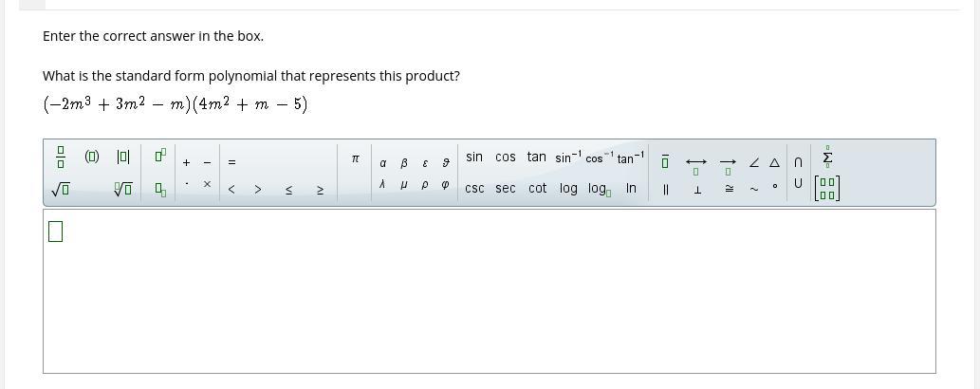The image size is (980, 389).
Task: Insert an exponent superscript template
Action: [x=160, y=156]
